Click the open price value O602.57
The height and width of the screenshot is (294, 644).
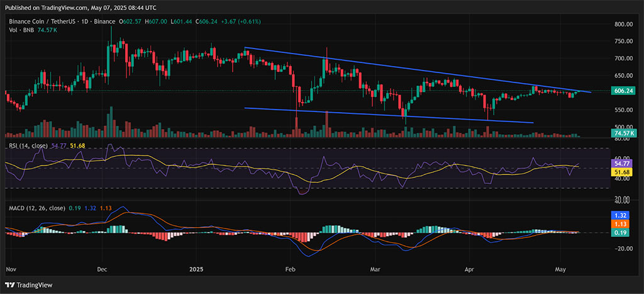coord(131,21)
